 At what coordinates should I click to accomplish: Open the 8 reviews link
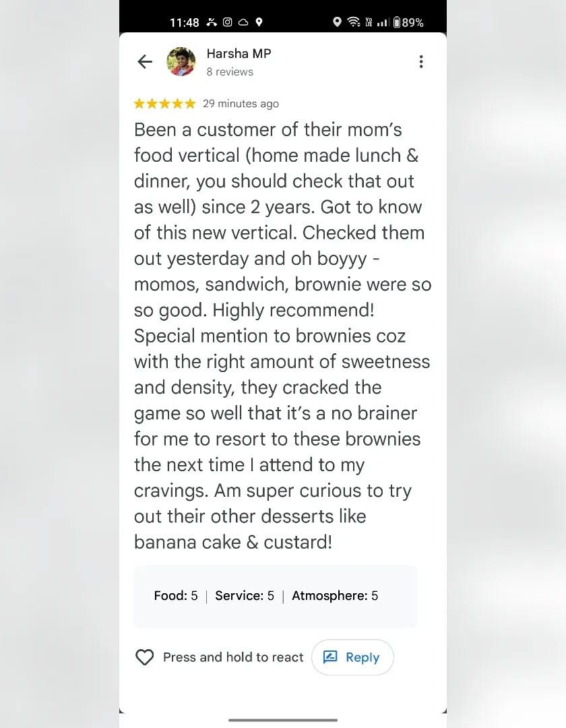[x=230, y=71]
